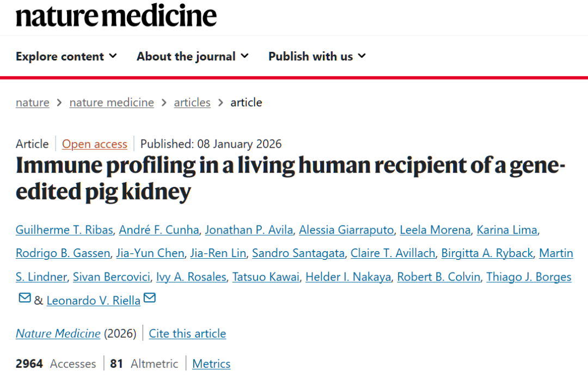Open the Metrics link
Viewport: 588px width, 377px height.
211,364
